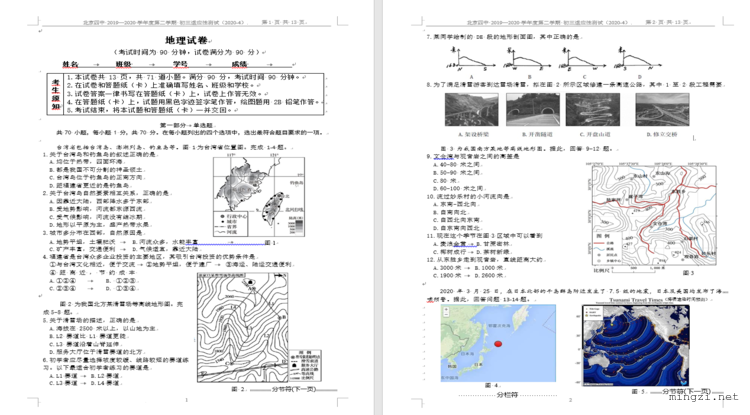Viewport: 750px width, 415px height.
Task: Click the 图 4 caption
Action: [x=492, y=385]
